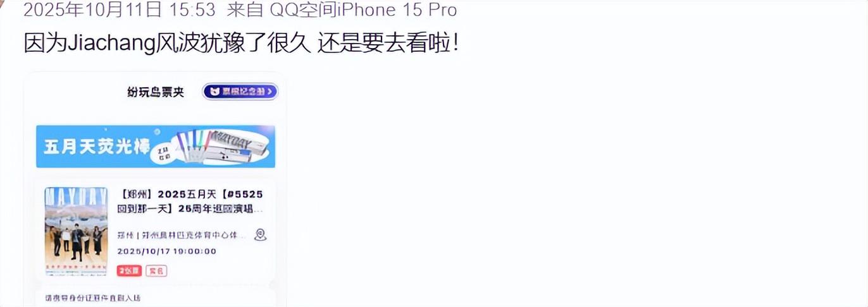868x307 pixels.
Task: Click the QQ空间iPhone 15 Pro source link
Action: click(363, 9)
